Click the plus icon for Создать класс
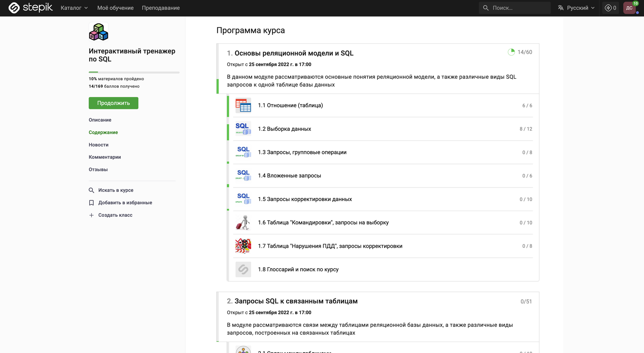This screenshot has width=644, height=353. click(92, 215)
